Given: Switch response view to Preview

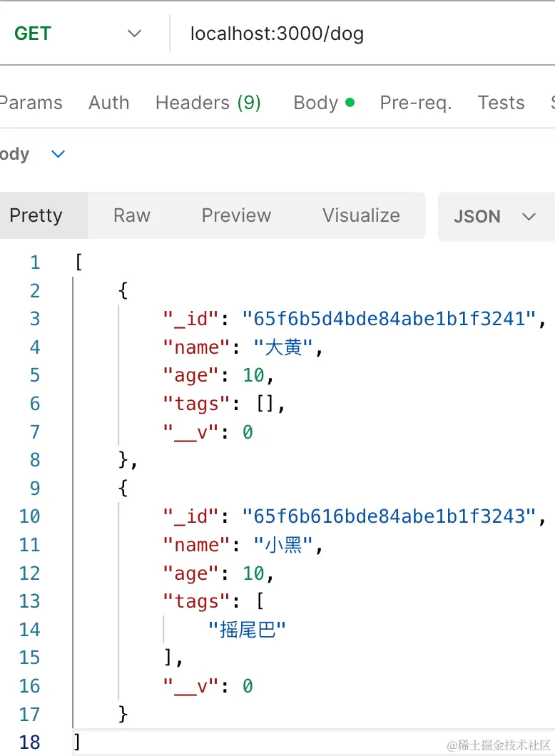Looking at the screenshot, I should 236,215.
